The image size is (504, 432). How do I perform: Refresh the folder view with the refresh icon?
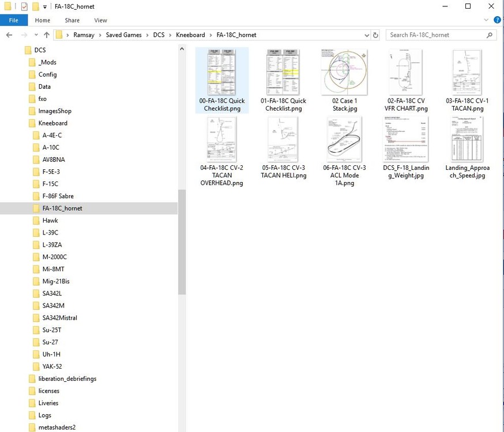(375, 35)
